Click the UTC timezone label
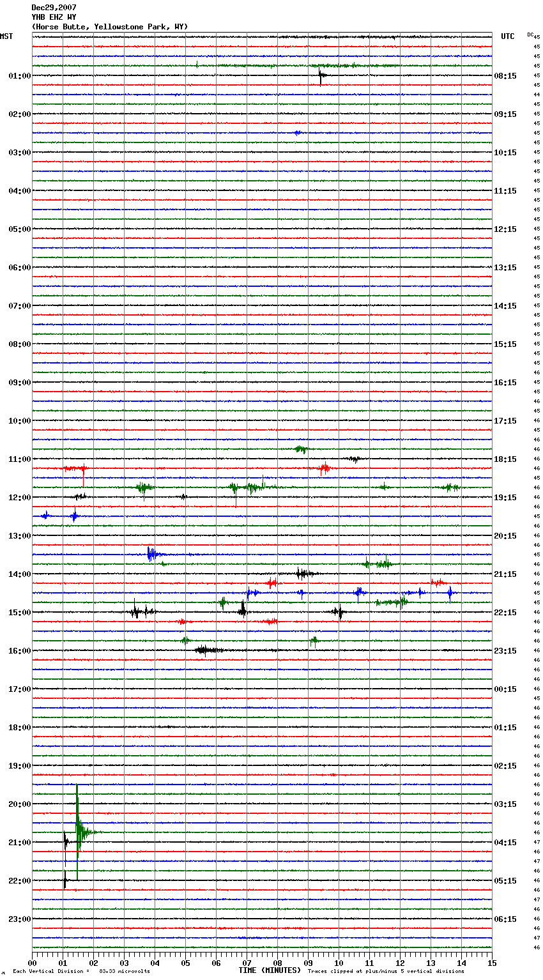This screenshot has height=980, width=543. pyautogui.click(x=507, y=36)
